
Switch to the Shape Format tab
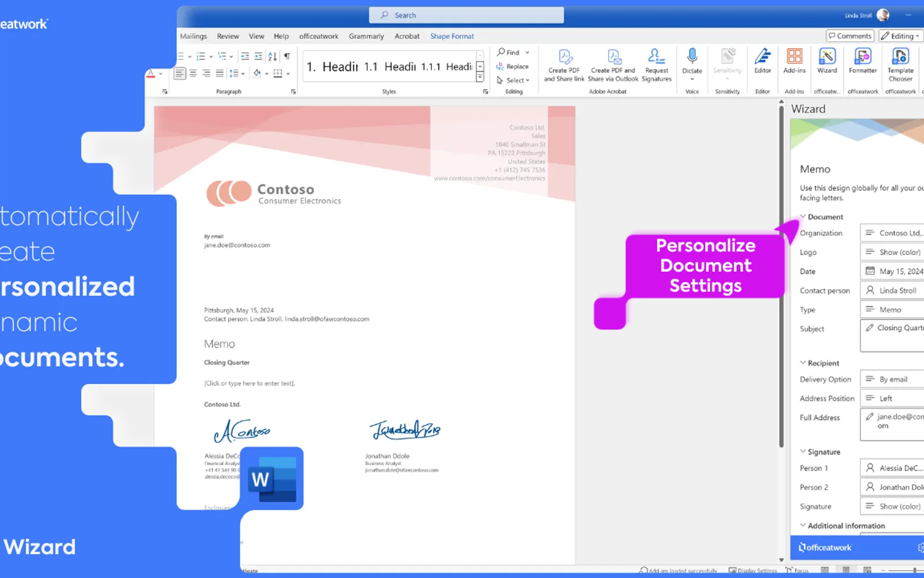tap(452, 36)
